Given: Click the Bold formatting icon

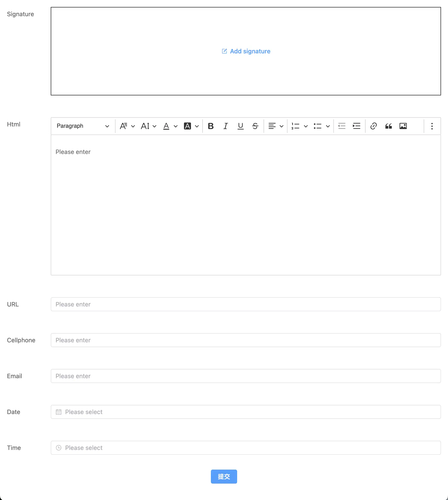Looking at the screenshot, I should coord(210,126).
